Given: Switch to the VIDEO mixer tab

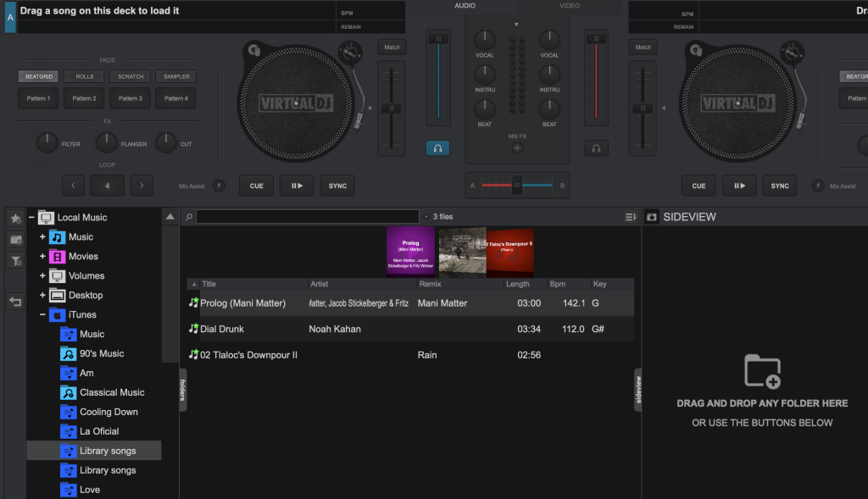Looking at the screenshot, I should tap(570, 6).
